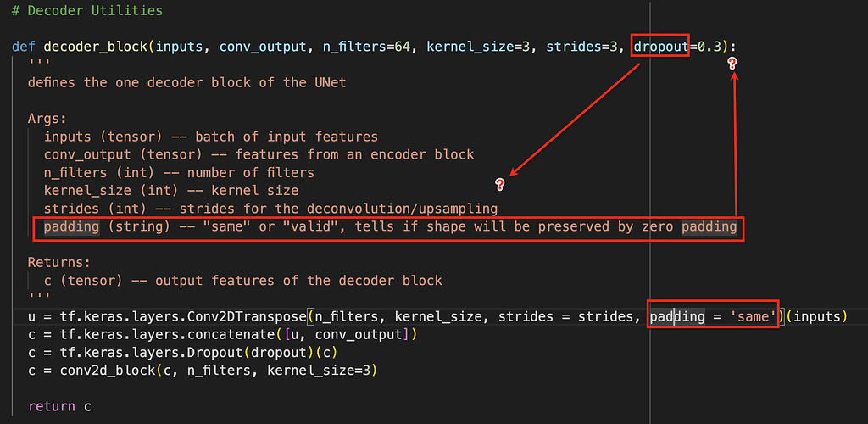868x424 pixels.
Task: Click the red question mark beside n_filters description
Action: 500,183
